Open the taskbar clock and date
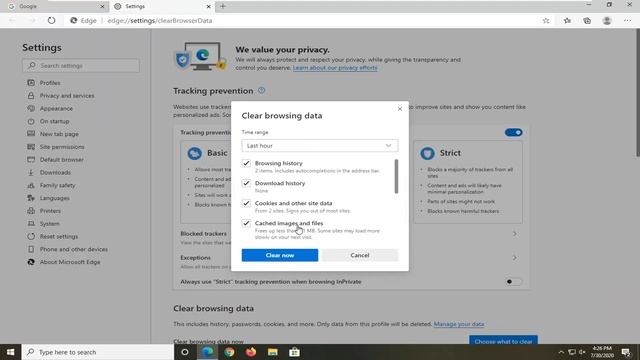The width and height of the screenshot is (640, 360). coord(602,352)
